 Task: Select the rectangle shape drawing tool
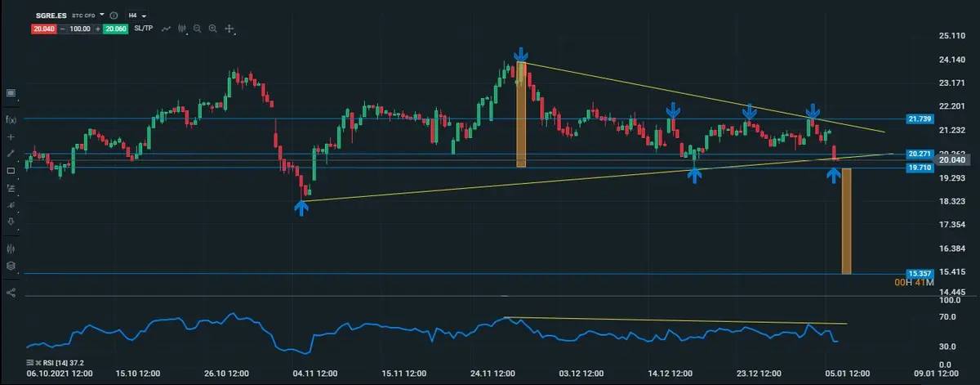tap(11, 171)
